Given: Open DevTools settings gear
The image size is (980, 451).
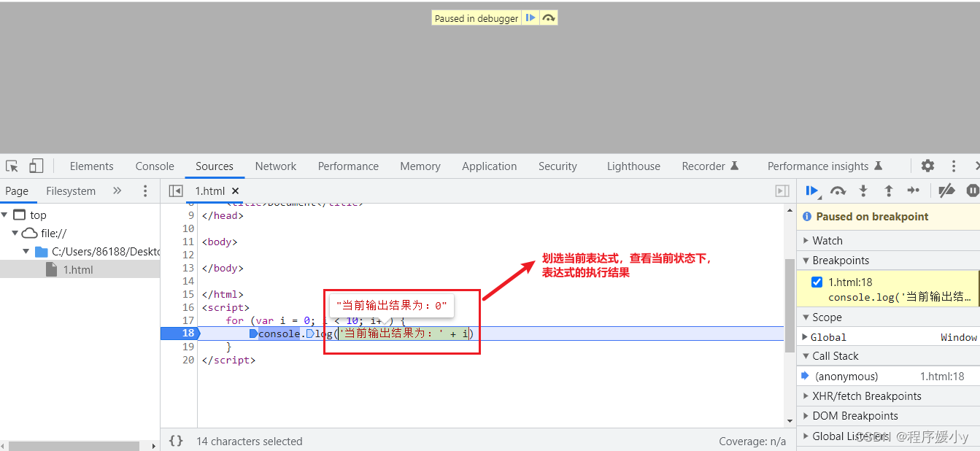Looking at the screenshot, I should coord(927,166).
